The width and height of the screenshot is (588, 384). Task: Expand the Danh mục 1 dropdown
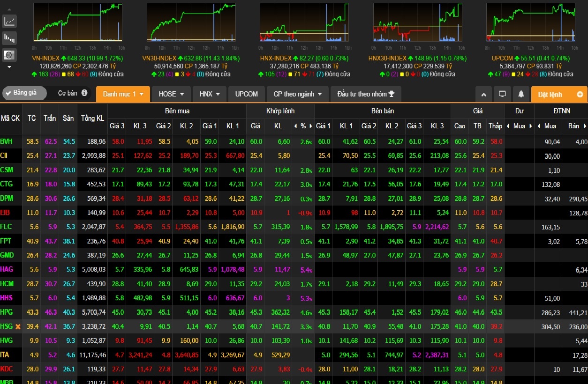[123, 94]
